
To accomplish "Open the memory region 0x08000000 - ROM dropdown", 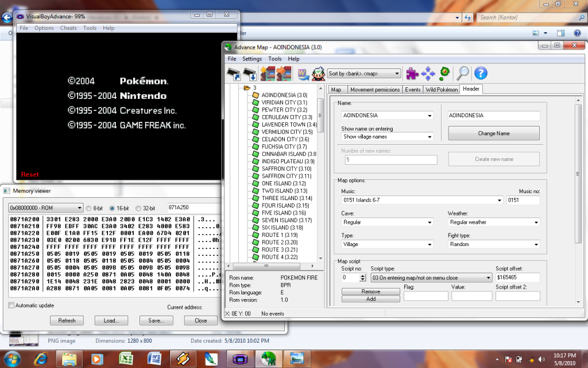I will [x=45, y=208].
